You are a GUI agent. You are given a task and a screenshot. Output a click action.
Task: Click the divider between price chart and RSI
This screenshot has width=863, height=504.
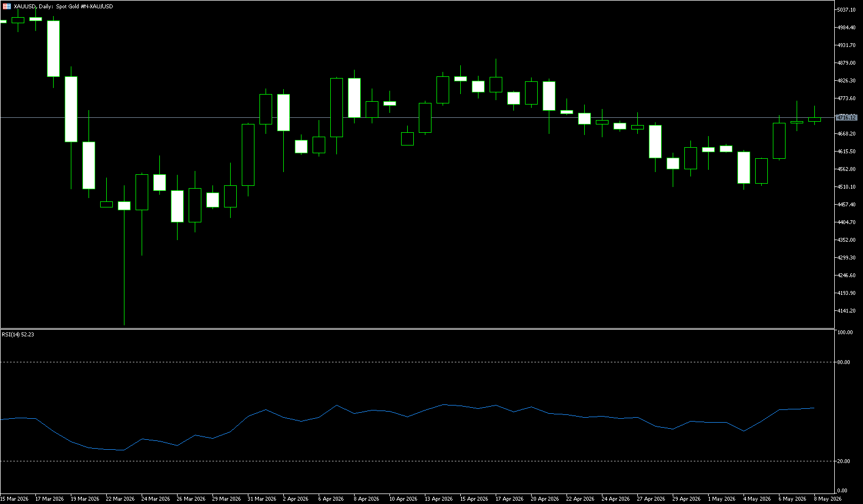click(x=417, y=329)
